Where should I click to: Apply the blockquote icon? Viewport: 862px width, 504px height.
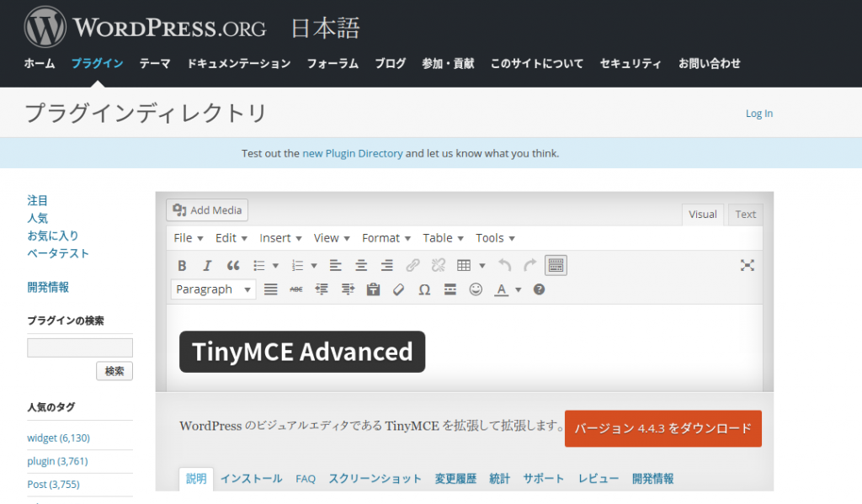[x=233, y=266]
